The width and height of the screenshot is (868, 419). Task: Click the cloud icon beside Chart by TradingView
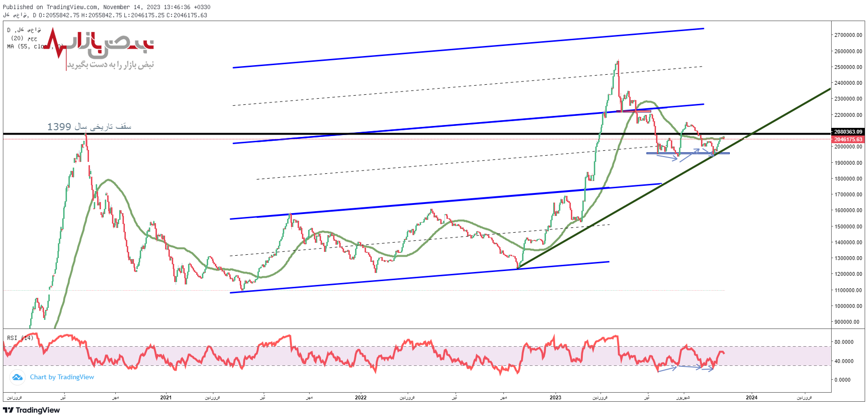pyautogui.click(x=17, y=377)
